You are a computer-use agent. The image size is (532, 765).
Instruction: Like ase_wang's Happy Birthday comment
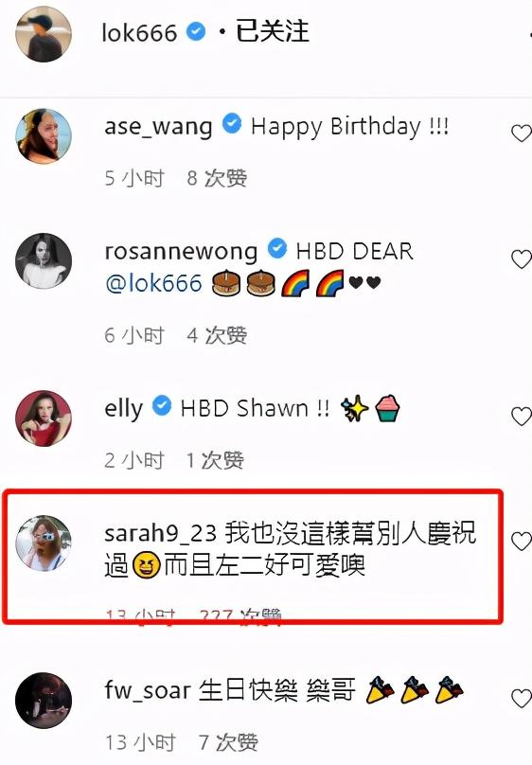point(522,133)
